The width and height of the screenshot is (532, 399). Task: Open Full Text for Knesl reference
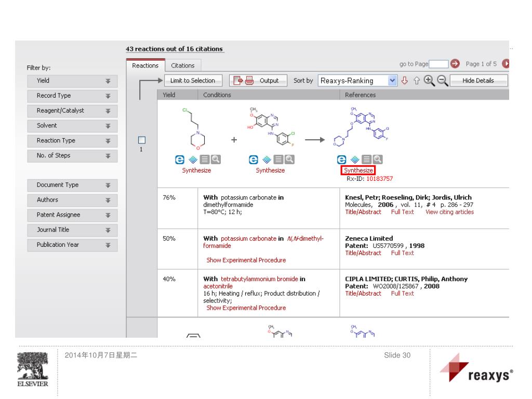403,212
